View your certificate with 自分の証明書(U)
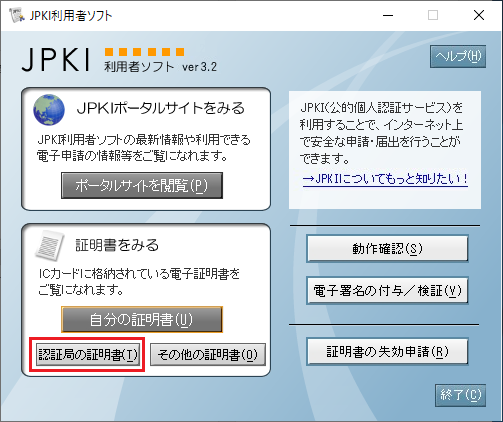 pos(142,320)
